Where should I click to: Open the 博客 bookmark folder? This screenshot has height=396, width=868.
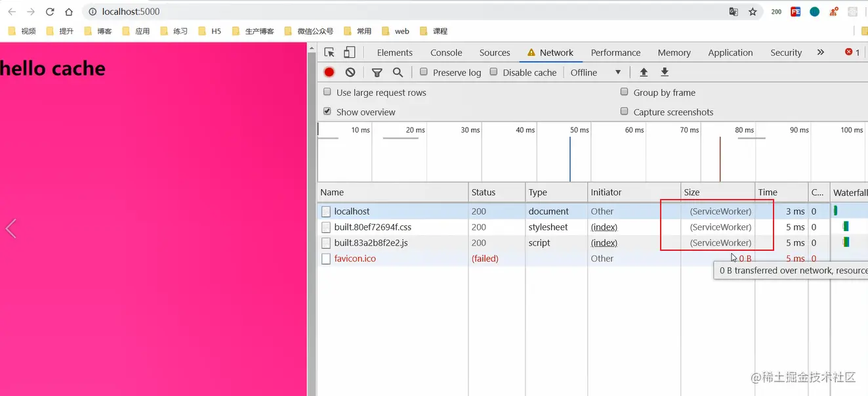pyautogui.click(x=98, y=31)
